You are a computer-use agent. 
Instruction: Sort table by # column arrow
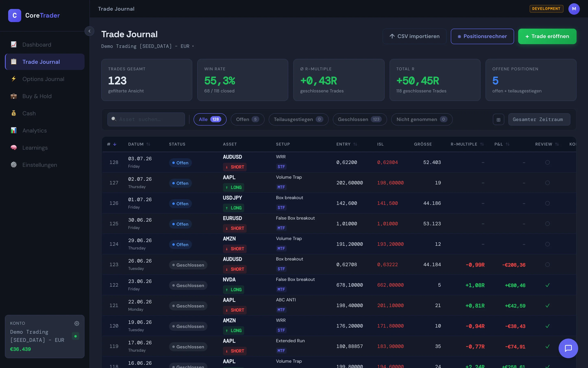[x=115, y=144]
